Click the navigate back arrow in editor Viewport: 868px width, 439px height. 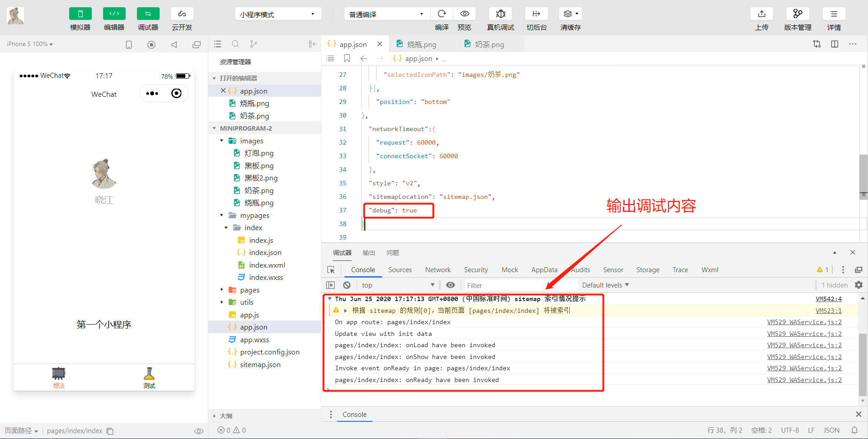tap(364, 58)
